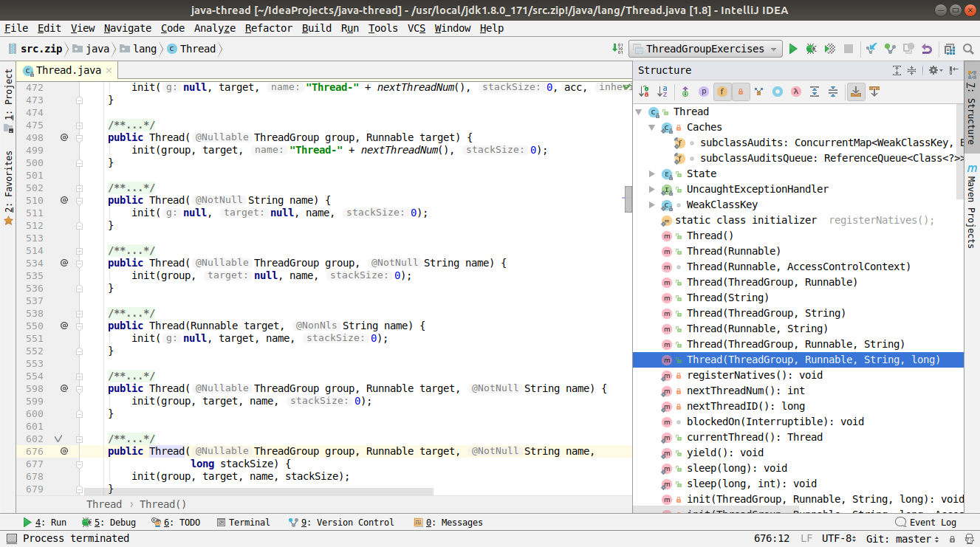980x547 pixels.
Task: Open Structure panel gear settings
Action: tap(935, 70)
